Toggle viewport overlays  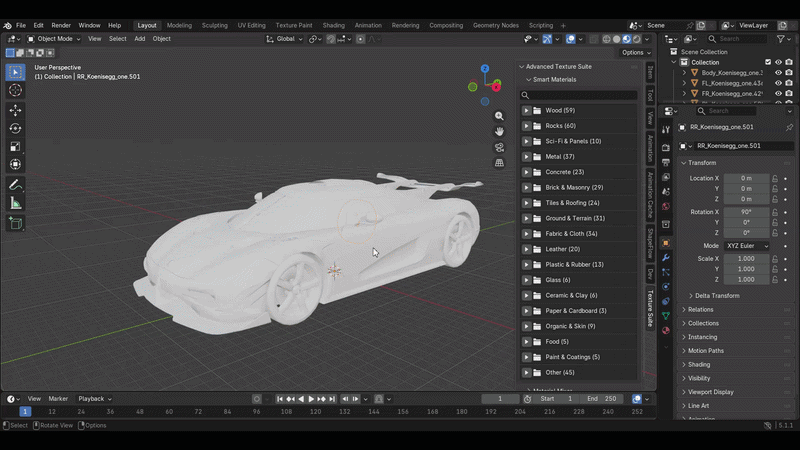click(x=570, y=39)
